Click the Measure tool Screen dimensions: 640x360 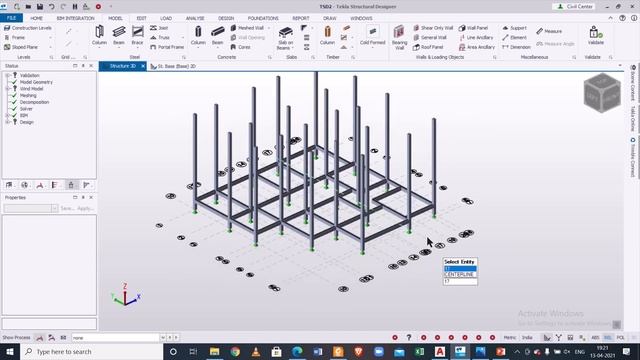549,31
